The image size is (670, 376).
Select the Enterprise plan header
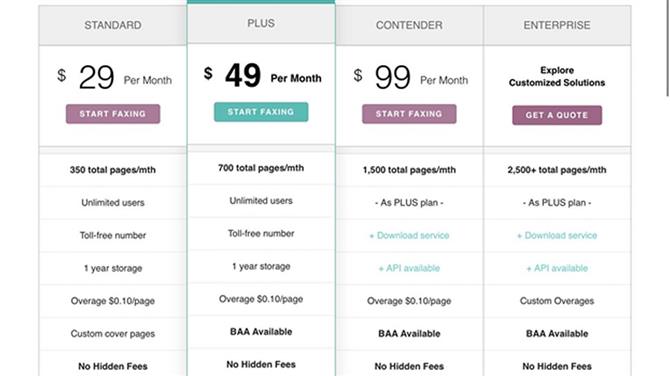[557, 25]
